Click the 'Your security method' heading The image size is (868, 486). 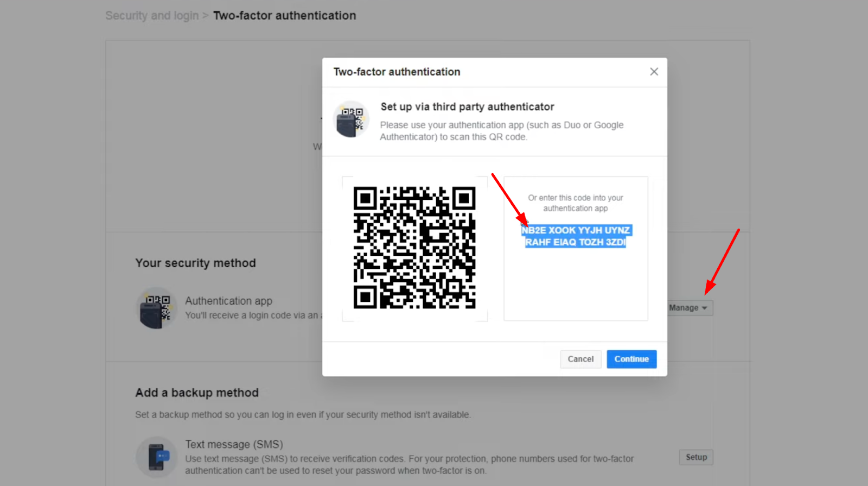pos(195,263)
